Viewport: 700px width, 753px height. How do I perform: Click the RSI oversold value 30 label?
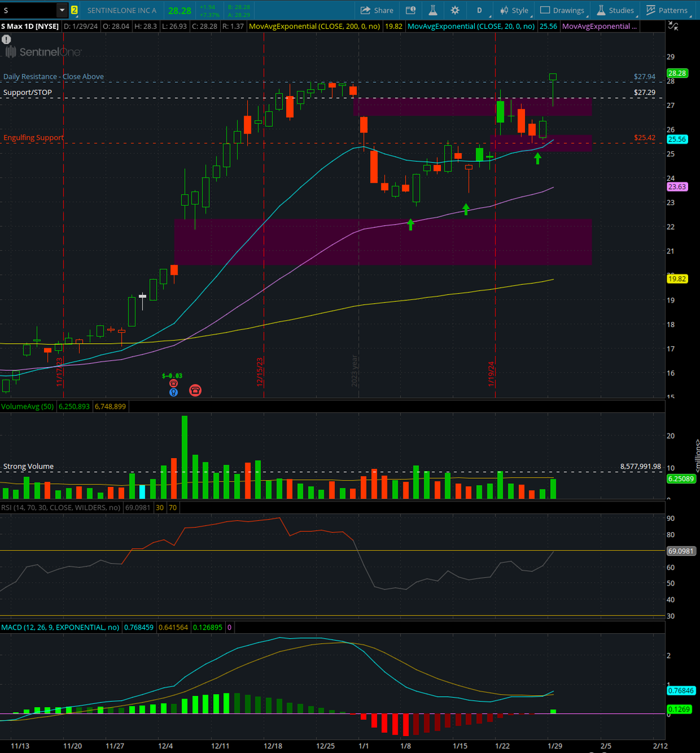pyautogui.click(x=159, y=506)
